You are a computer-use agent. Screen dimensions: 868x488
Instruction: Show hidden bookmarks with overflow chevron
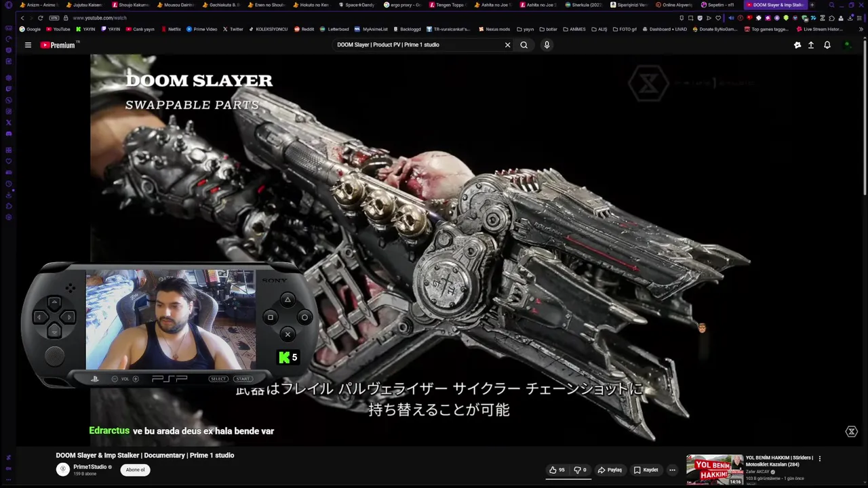pos(860,29)
